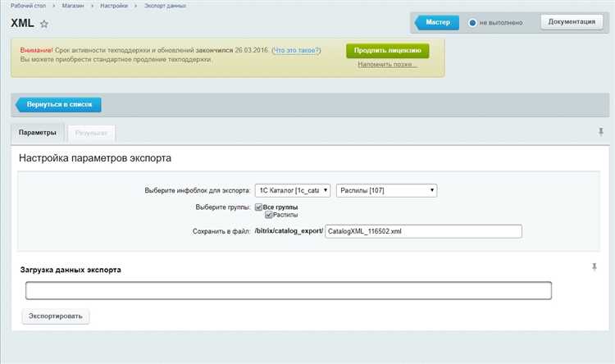This screenshot has width=615, height=364.
Task: Click the export progress bar area
Action: click(289, 291)
